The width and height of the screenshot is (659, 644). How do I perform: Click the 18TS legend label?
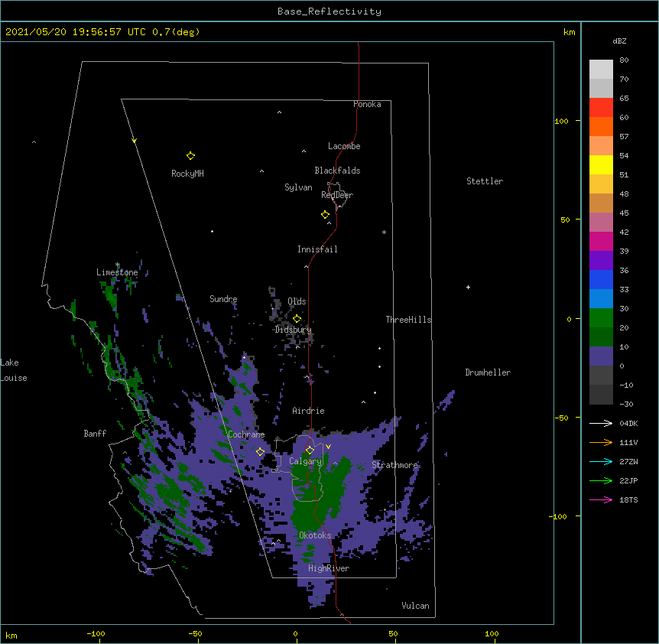628,499
